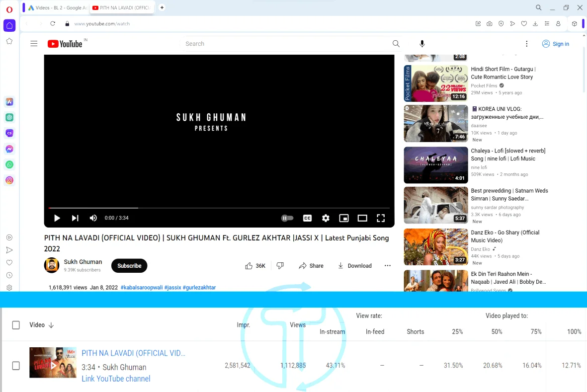Open the KOREA UNI VLOG video title
The image size is (587, 392).
coord(507,113)
